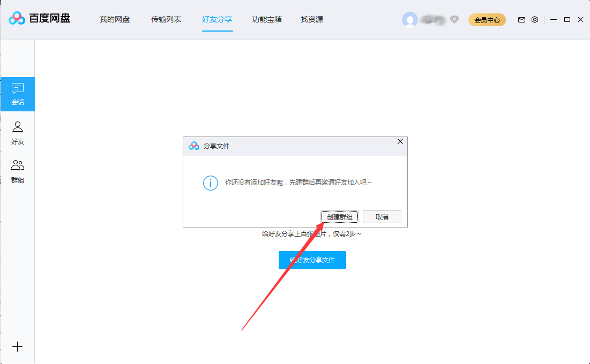The width and height of the screenshot is (590, 364).
Task: Click the 取消 button in the dialog
Action: [382, 217]
